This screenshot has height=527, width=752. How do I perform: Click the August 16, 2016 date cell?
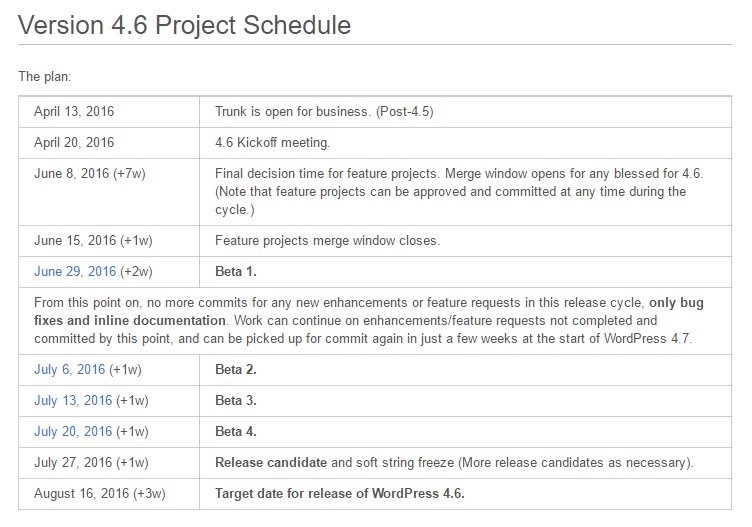[109, 494]
